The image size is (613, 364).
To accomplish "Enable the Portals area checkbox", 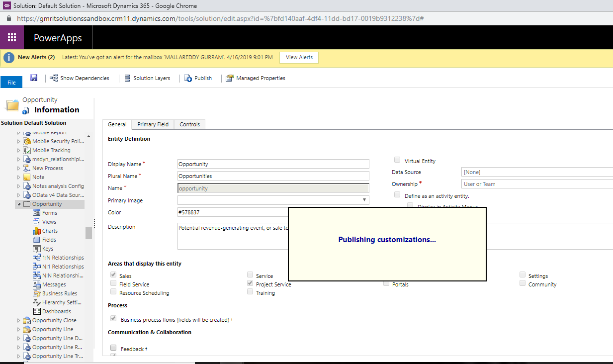I will (386, 284).
